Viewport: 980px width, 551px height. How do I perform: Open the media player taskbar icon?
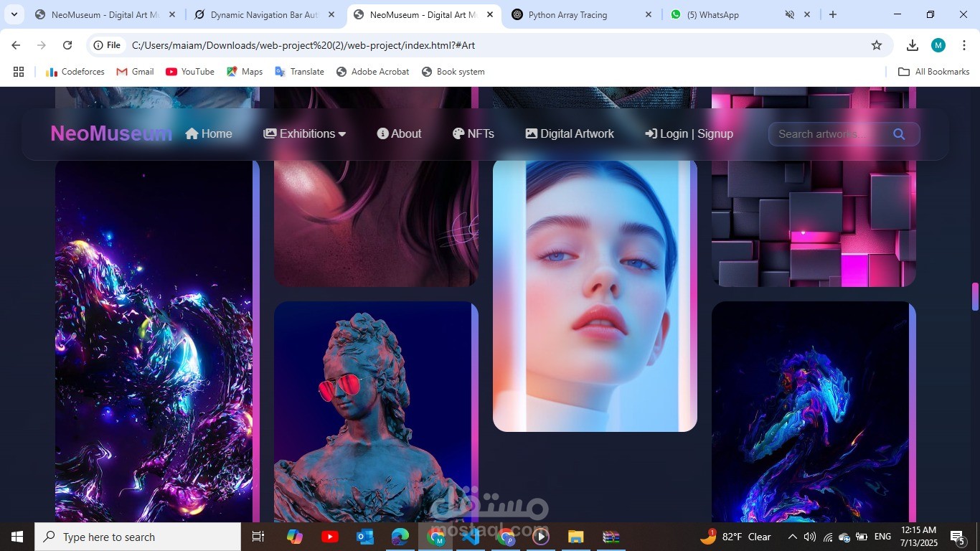click(x=541, y=537)
